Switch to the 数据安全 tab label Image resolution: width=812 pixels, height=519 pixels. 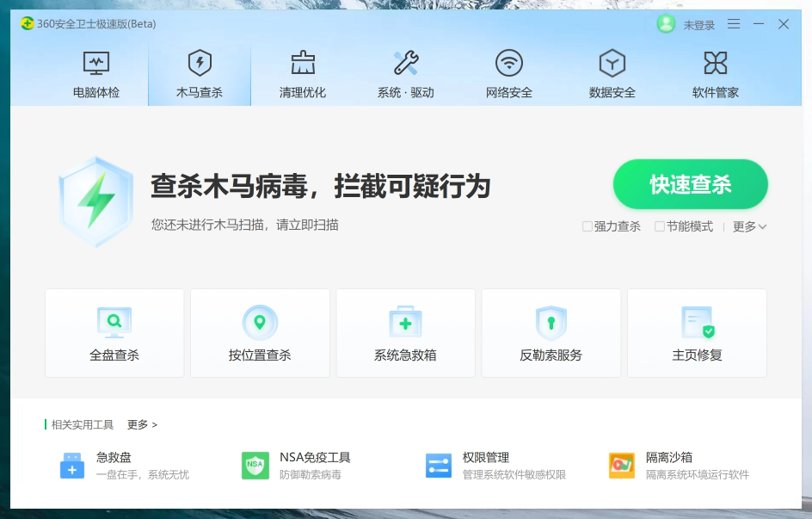(x=612, y=93)
